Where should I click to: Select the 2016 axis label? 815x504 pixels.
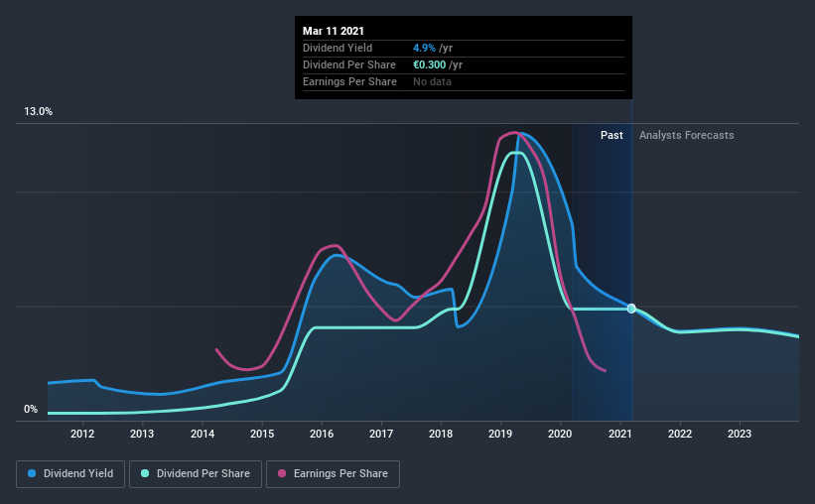pyautogui.click(x=322, y=434)
